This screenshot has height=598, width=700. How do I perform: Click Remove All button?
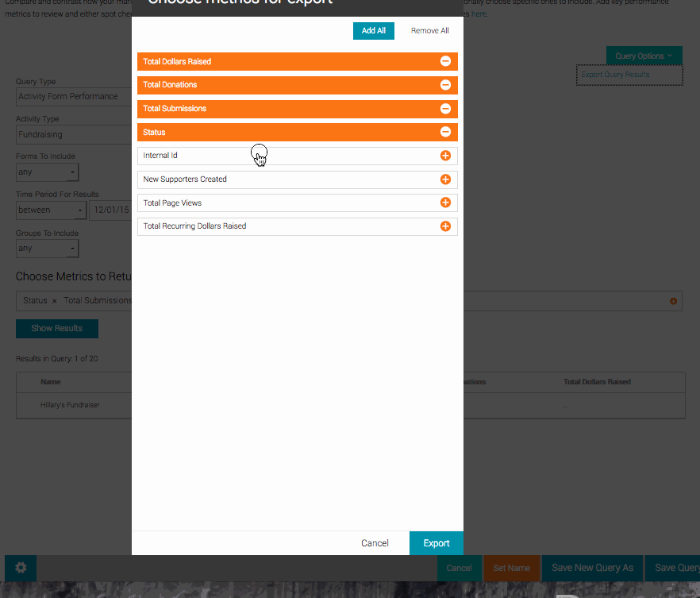tap(429, 31)
